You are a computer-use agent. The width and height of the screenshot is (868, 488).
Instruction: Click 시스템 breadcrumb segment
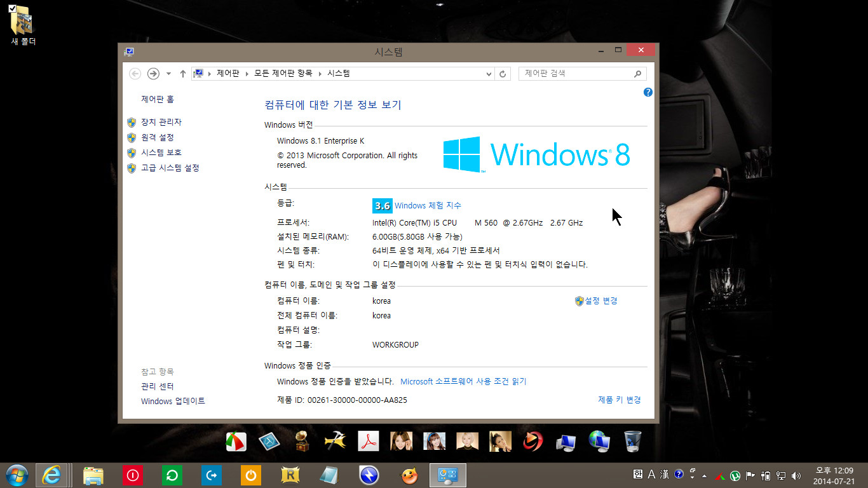click(x=339, y=74)
